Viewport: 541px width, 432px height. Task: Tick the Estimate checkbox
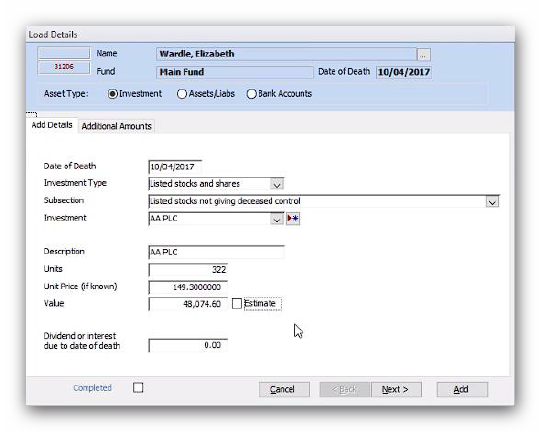click(237, 303)
